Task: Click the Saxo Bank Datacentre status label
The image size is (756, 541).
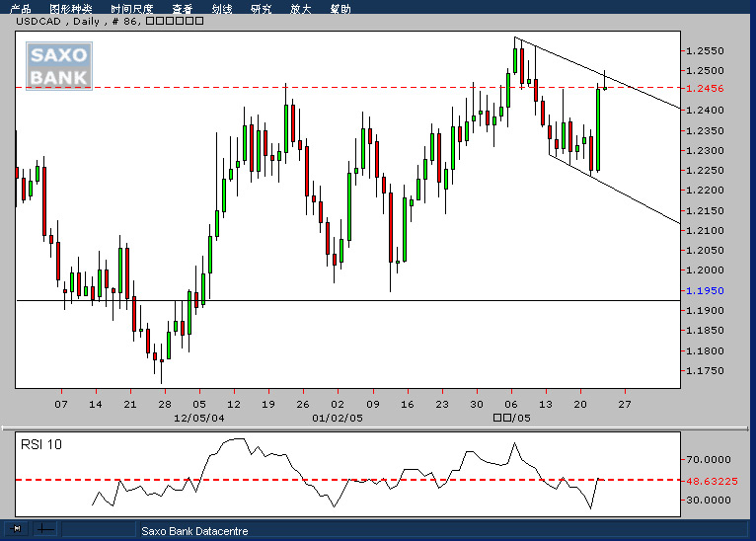Action: [x=194, y=531]
